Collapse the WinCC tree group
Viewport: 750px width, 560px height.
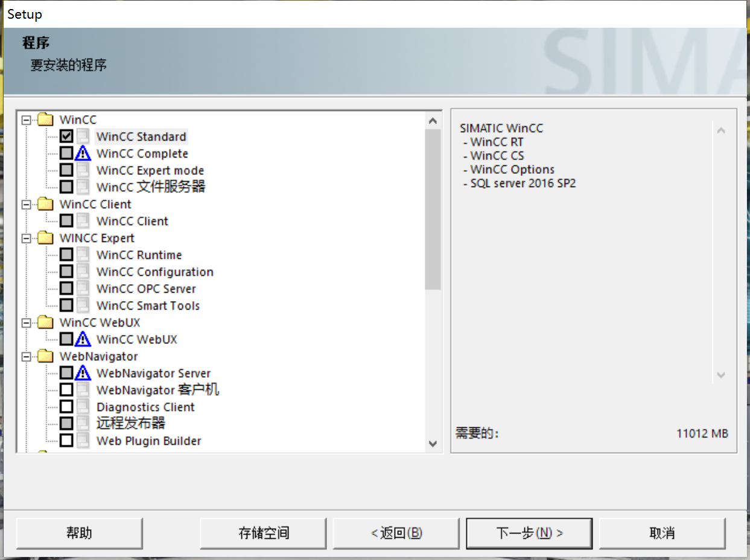click(26, 119)
